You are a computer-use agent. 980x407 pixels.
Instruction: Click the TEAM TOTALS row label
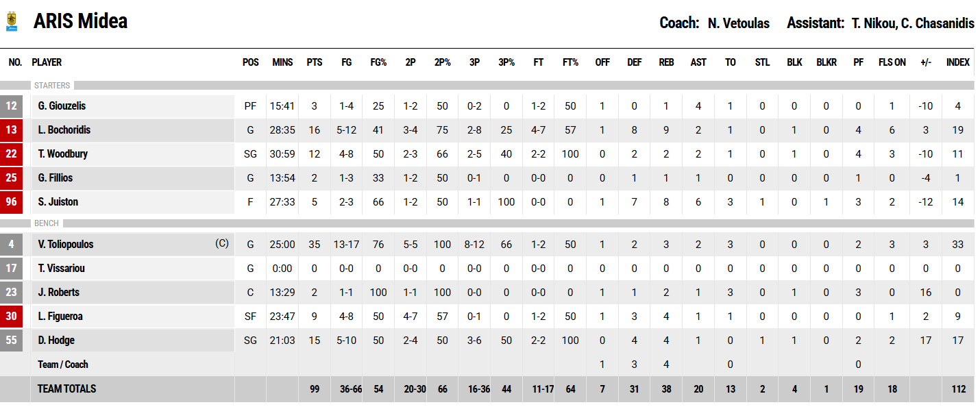(x=66, y=389)
